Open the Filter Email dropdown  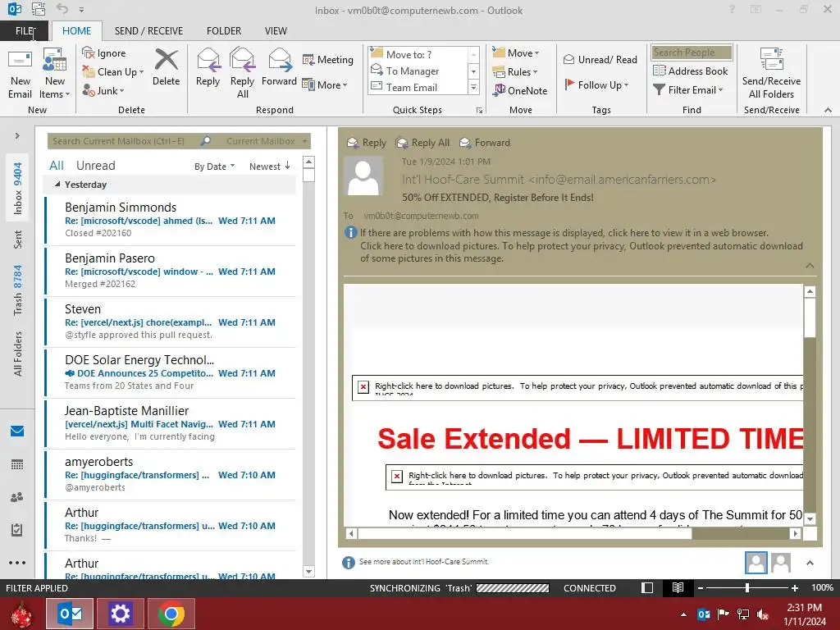(x=688, y=90)
